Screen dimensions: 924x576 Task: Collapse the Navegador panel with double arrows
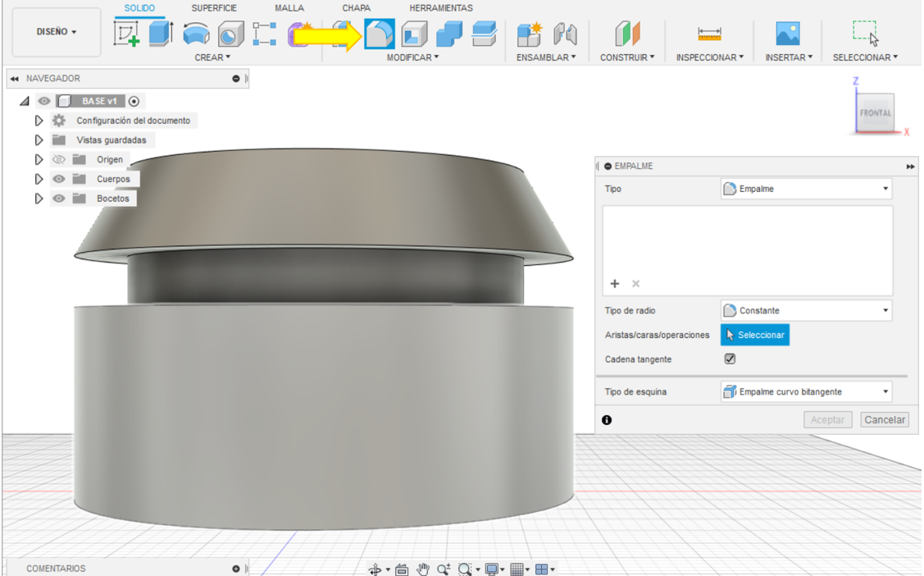[x=15, y=79]
